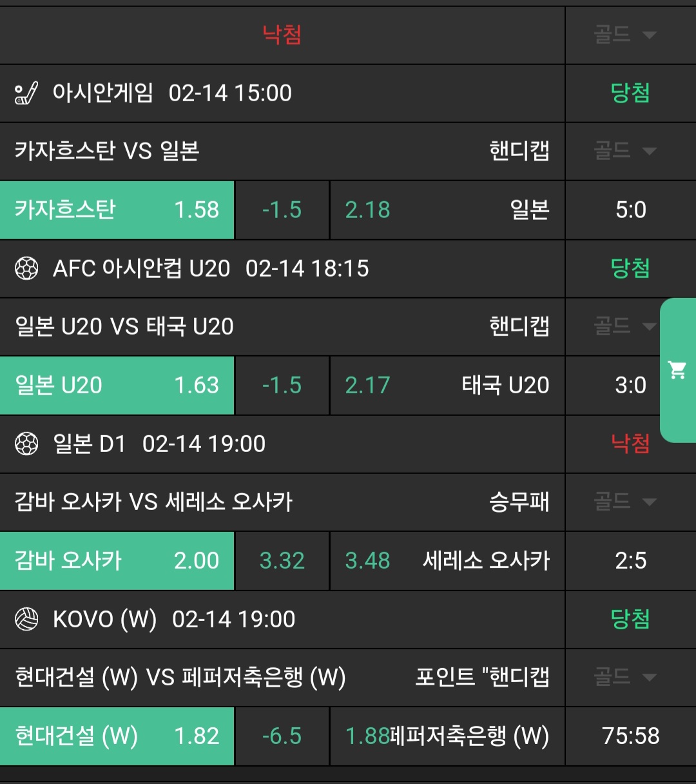Choose the 일본 U20 1.63 bet

tap(117, 386)
